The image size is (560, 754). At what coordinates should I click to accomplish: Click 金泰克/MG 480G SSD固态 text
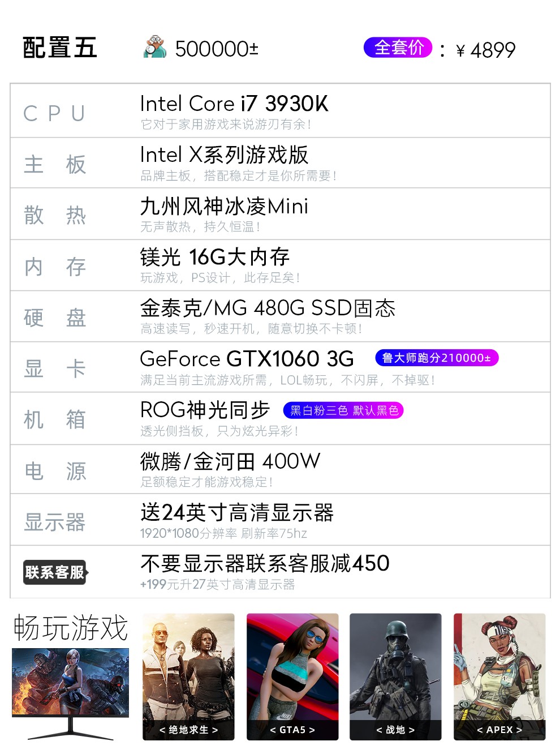coord(268,308)
